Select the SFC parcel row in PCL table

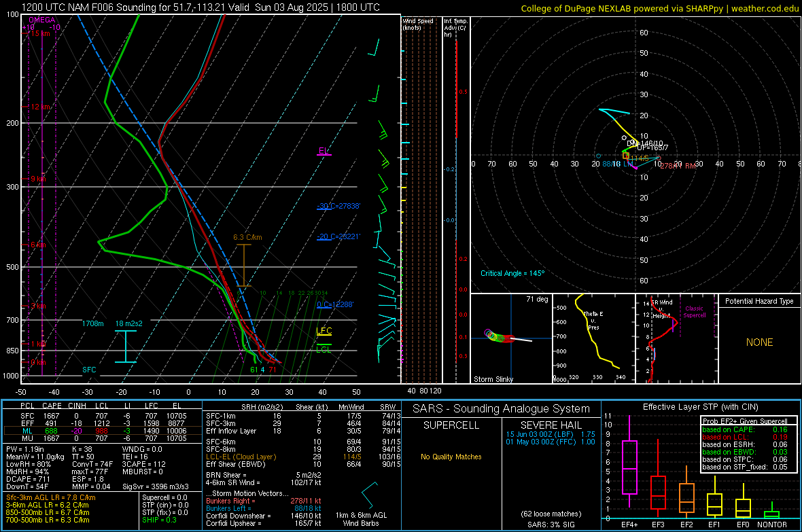103,416
